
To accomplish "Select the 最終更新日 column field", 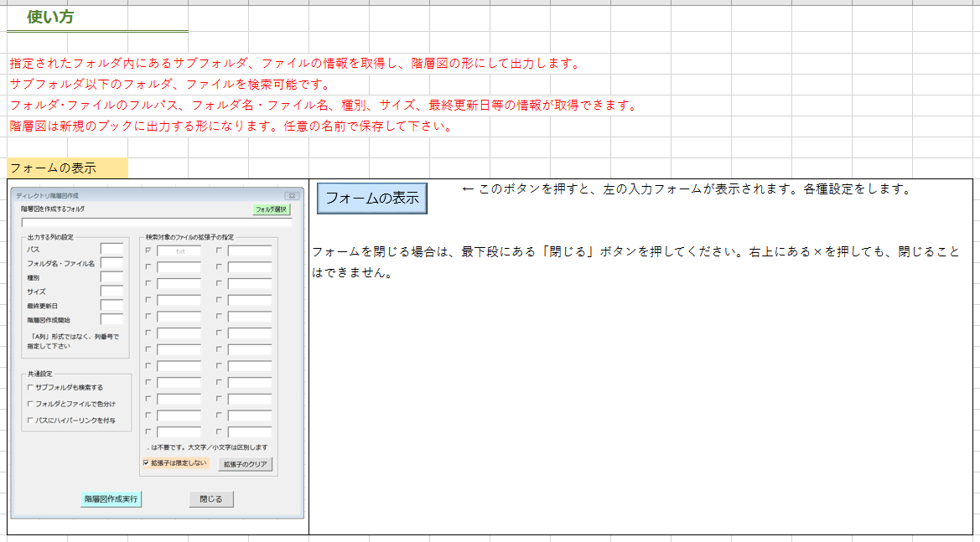I will pyautogui.click(x=113, y=303).
